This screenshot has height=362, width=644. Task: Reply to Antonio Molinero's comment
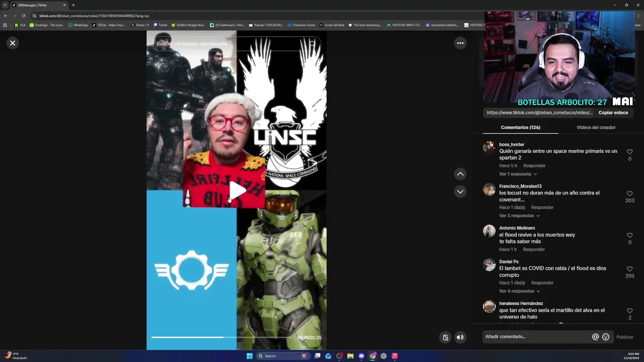pyautogui.click(x=534, y=249)
